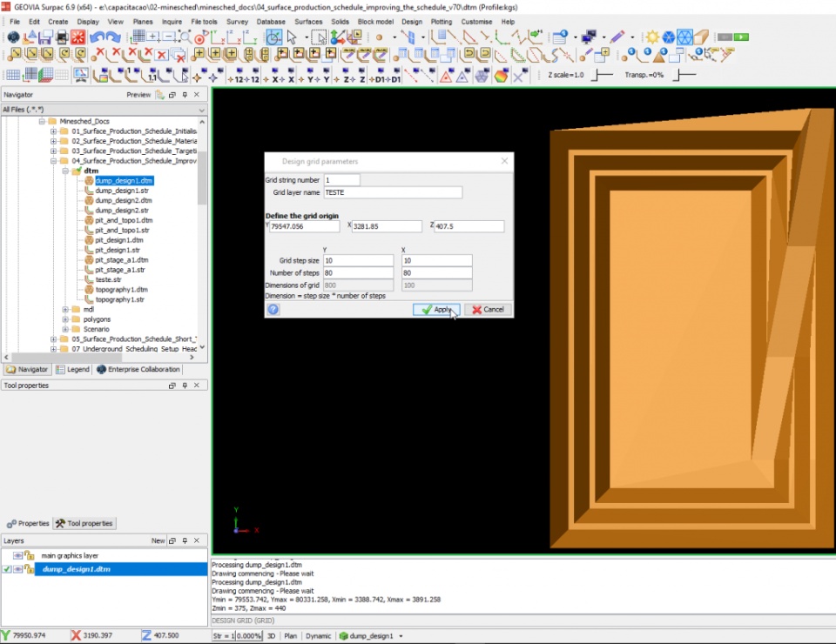
Task: Switch to the Legend tab
Action: pos(72,369)
